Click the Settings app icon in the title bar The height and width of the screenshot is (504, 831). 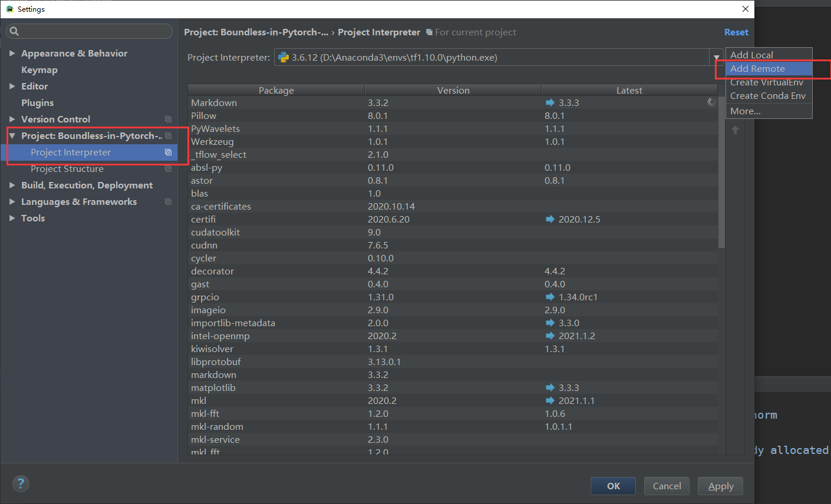(x=9, y=8)
